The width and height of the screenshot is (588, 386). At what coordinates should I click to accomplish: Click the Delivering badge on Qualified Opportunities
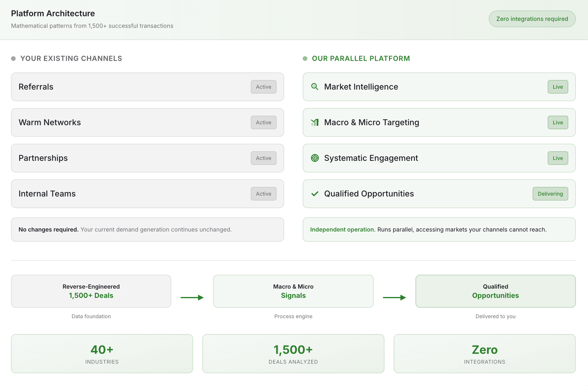click(550, 194)
